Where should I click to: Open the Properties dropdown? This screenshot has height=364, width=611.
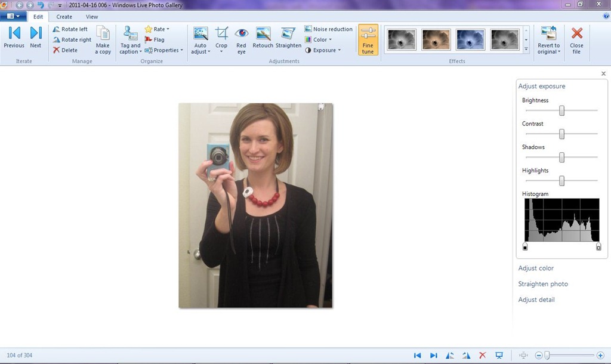[163, 50]
